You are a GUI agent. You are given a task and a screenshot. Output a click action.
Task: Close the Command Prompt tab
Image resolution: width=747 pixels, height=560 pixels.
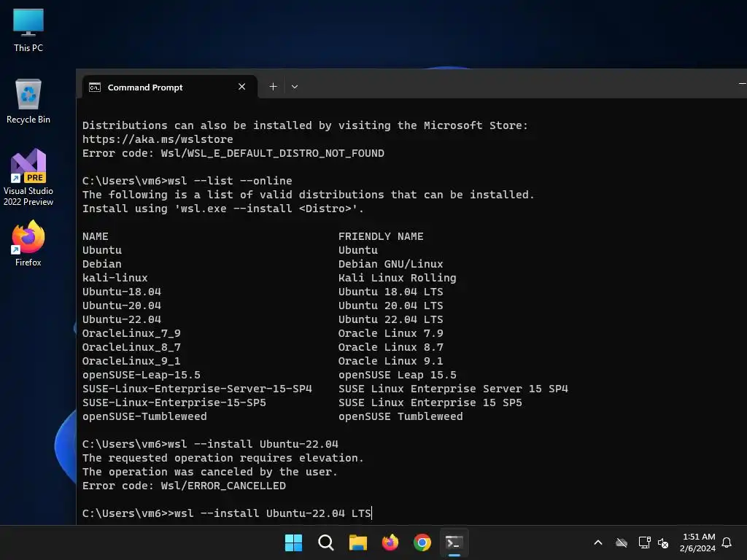coord(241,87)
